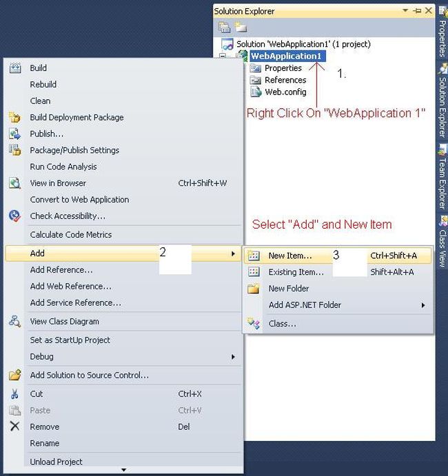
Task: Expand the Debug submenu arrow
Action: tap(233, 357)
